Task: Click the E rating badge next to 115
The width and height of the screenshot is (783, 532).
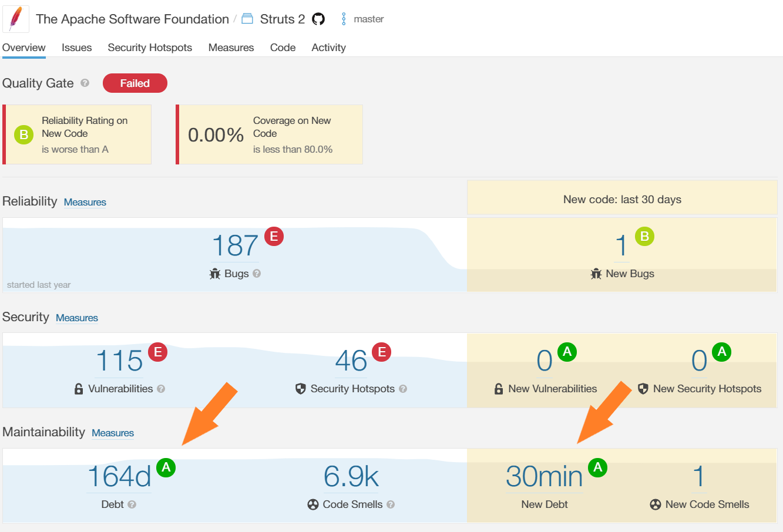Action: [157, 352]
